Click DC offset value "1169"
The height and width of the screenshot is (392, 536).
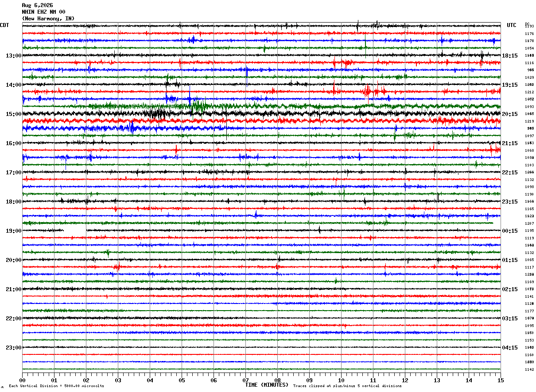coord(529,282)
